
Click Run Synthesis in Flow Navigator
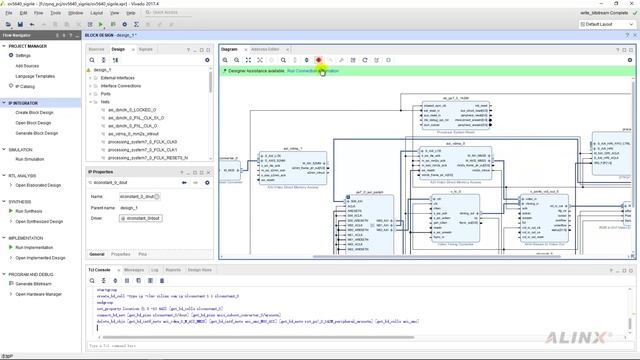(x=29, y=211)
